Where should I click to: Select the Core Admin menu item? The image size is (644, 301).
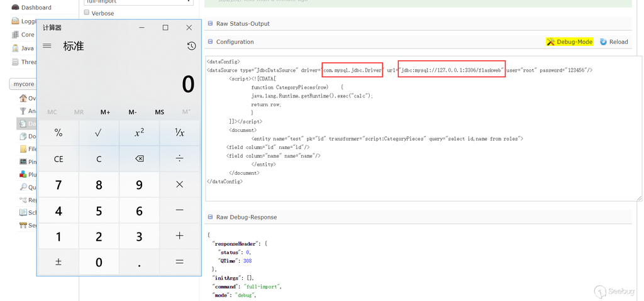[26, 35]
